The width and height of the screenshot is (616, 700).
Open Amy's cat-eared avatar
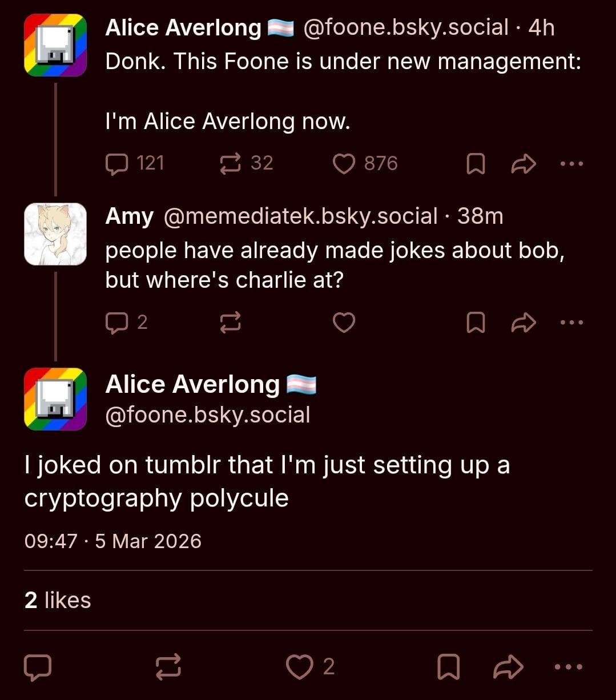[55, 234]
